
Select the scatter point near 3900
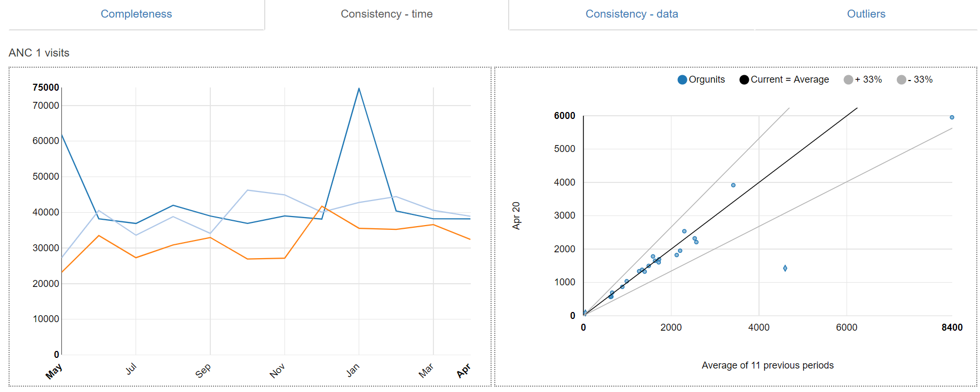click(x=733, y=185)
